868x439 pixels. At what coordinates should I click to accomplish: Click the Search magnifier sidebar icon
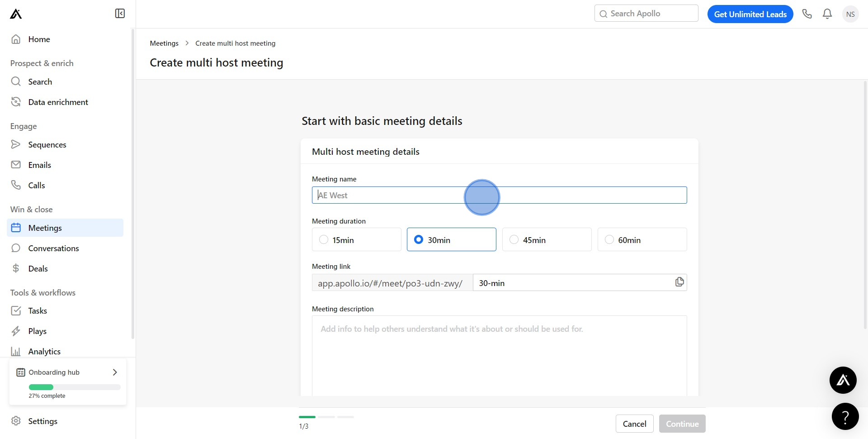coord(16,81)
